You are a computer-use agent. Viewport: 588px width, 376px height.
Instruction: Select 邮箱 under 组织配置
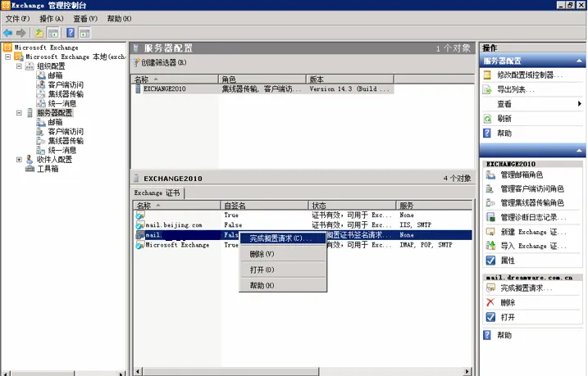pos(55,75)
